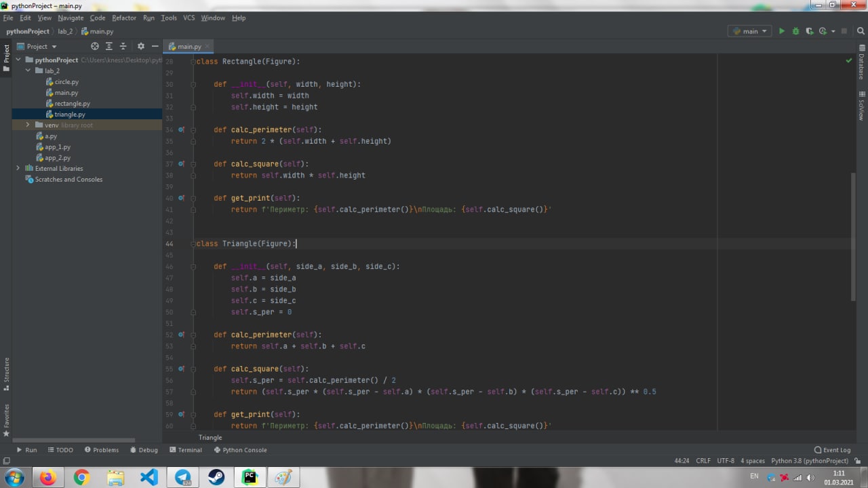Open Steam from the taskbar
The width and height of the screenshot is (868, 488).
[x=216, y=477]
